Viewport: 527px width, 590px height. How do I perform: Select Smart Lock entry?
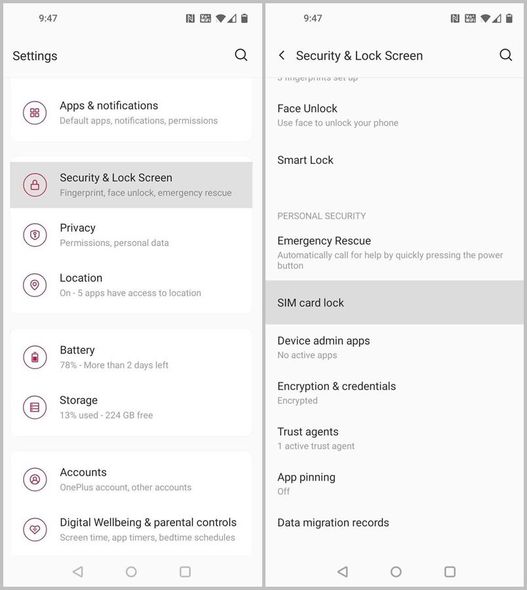tap(395, 160)
